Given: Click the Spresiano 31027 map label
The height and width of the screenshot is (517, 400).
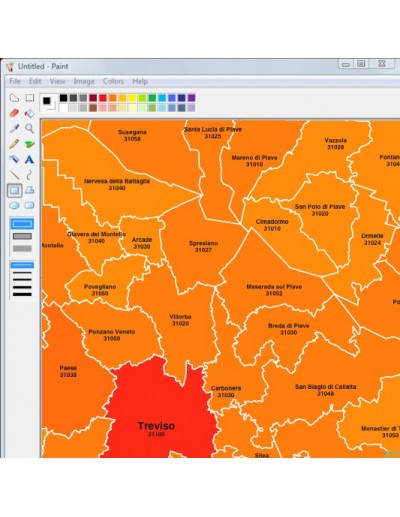Looking at the screenshot, I should (203, 247).
